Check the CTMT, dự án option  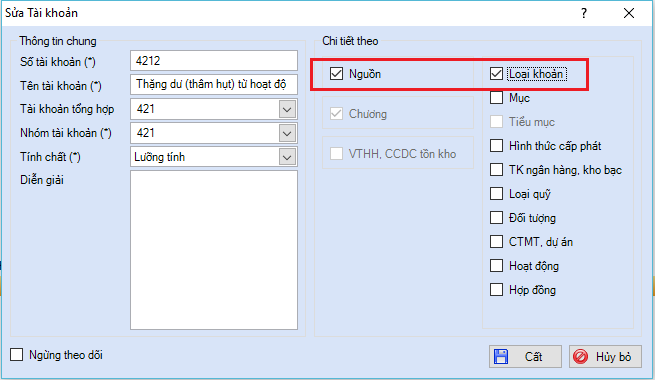pos(496,242)
